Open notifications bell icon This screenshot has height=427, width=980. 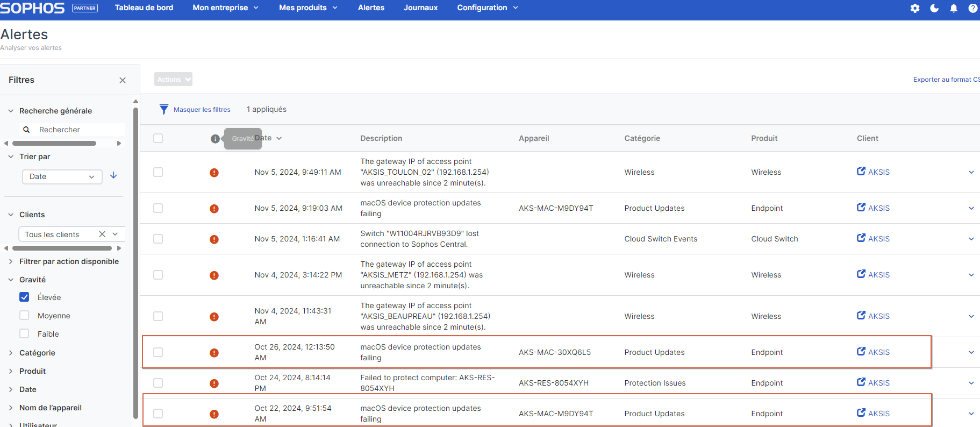click(x=954, y=8)
